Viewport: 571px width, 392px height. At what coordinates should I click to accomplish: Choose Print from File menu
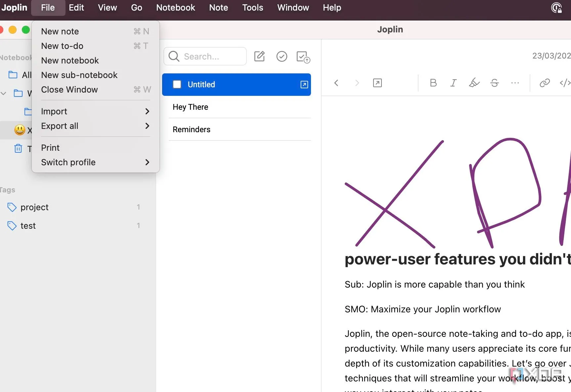pos(96,148)
